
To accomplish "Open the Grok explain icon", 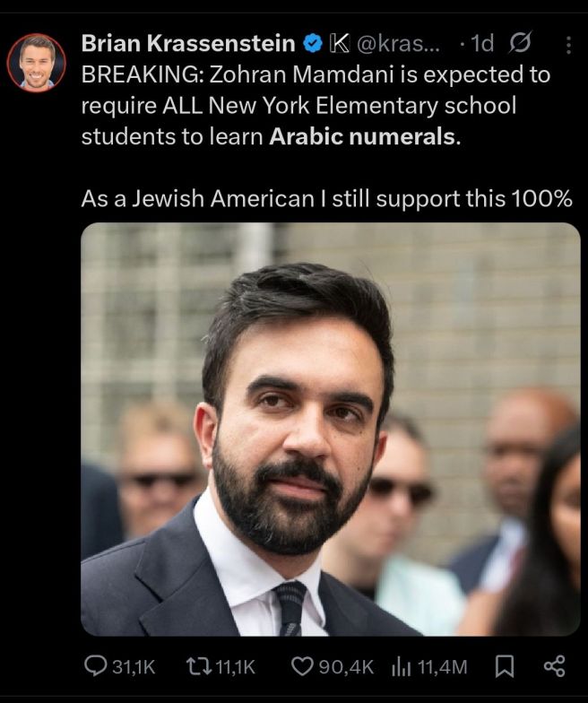I will (x=521, y=43).
